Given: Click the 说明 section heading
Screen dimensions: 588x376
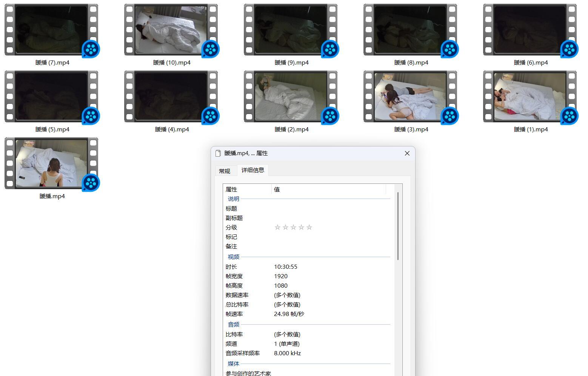Looking at the screenshot, I should tap(233, 199).
